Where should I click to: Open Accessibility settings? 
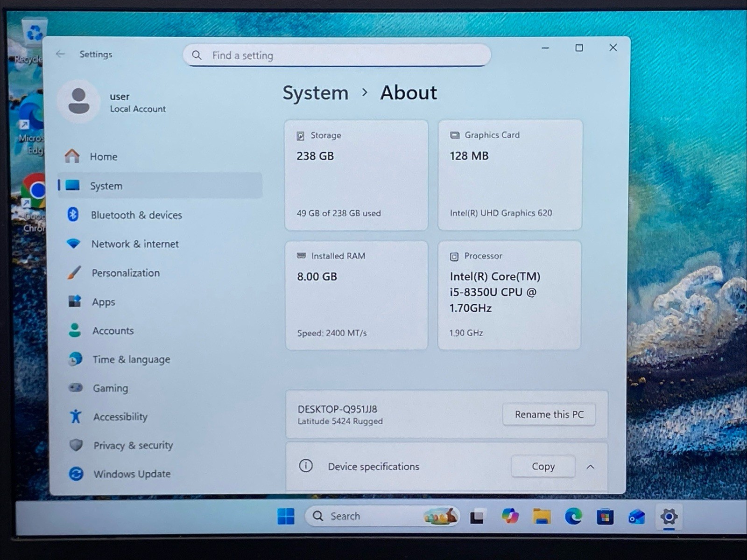(161, 416)
